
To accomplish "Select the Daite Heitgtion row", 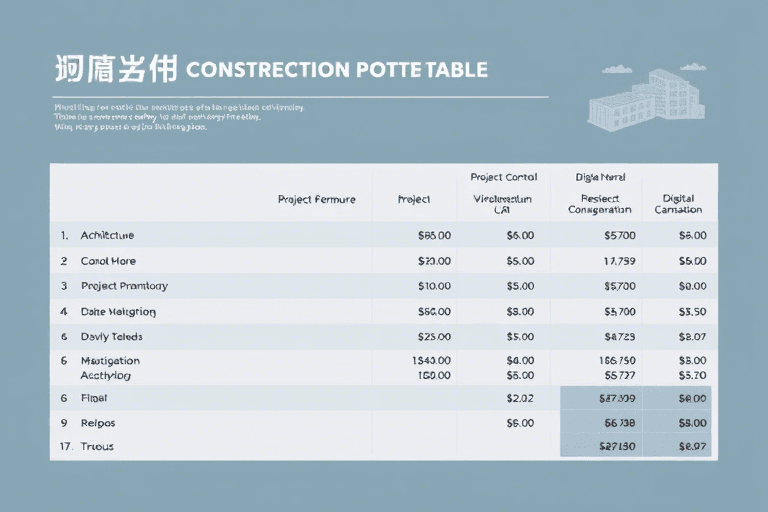I will coord(384,312).
